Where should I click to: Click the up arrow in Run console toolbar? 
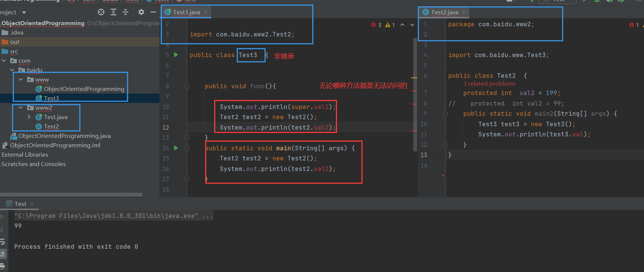[x=2, y=217]
